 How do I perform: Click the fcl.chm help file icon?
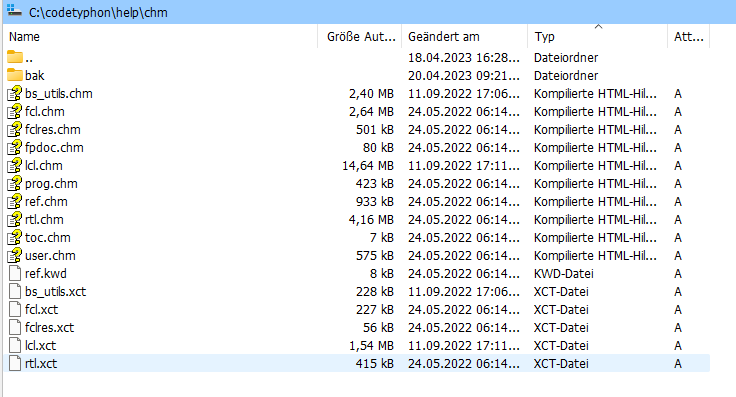point(15,111)
